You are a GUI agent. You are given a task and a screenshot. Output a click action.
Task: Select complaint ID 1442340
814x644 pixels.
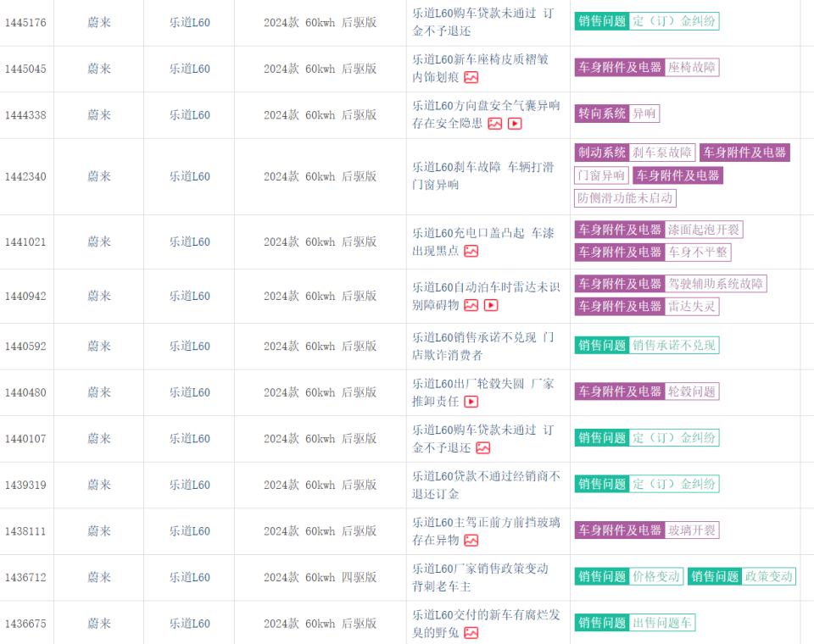click(25, 176)
